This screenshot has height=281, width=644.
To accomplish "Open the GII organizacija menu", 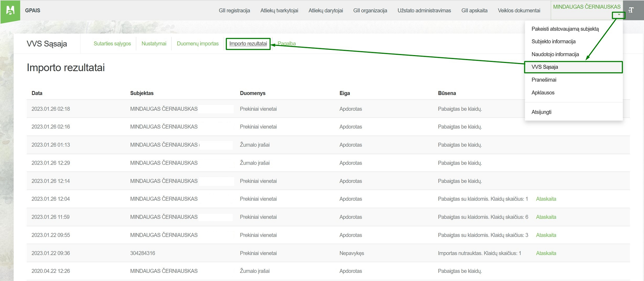I will click(370, 10).
